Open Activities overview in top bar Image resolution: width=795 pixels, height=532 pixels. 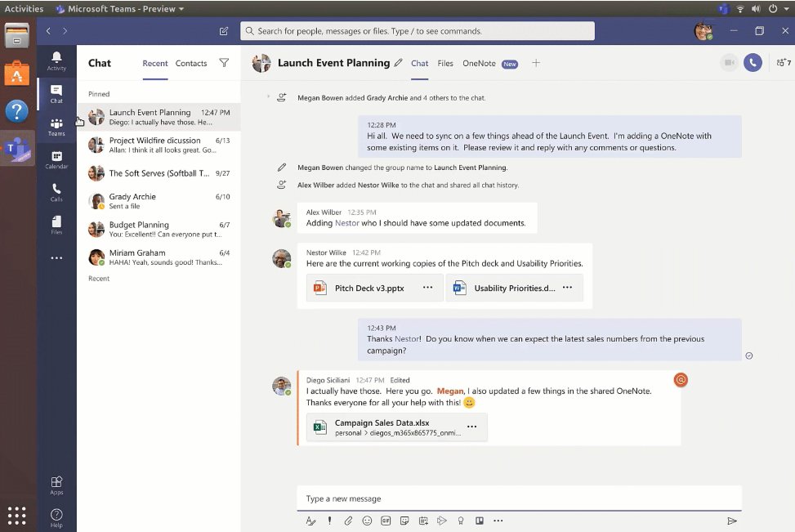point(24,9)
